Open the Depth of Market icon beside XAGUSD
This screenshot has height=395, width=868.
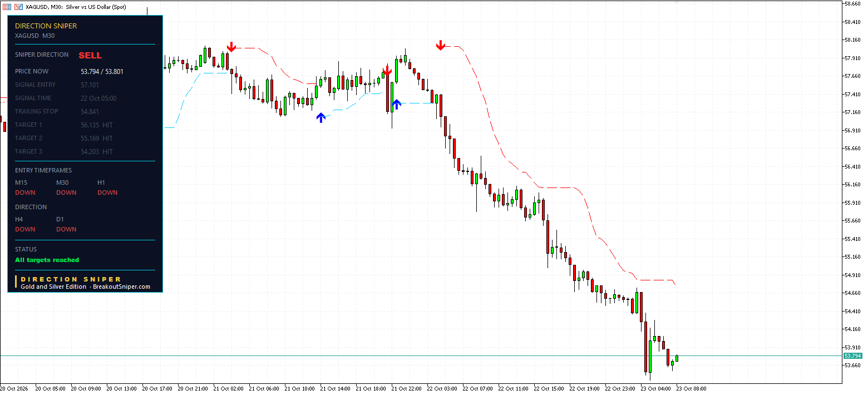tap(7, 6)
